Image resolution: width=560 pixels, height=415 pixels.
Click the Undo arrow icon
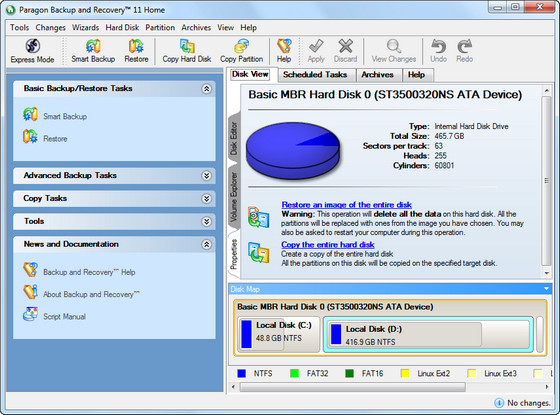pyautogui.click(x=438, y=45)
